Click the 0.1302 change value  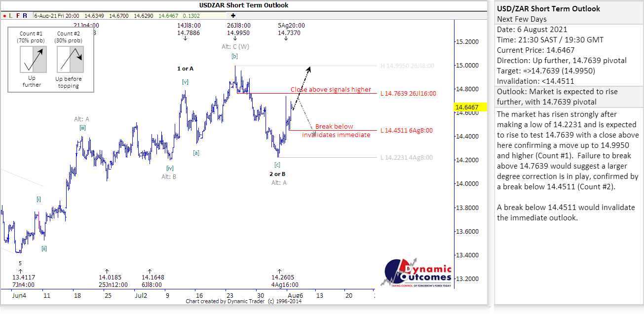190,16
